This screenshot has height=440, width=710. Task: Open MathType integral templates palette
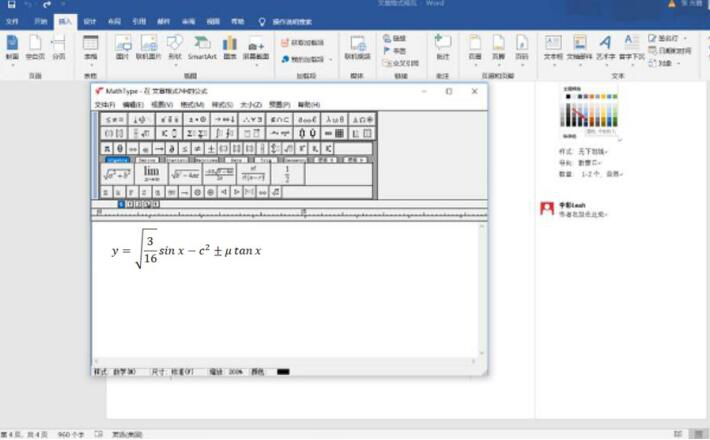click(225, 133)
